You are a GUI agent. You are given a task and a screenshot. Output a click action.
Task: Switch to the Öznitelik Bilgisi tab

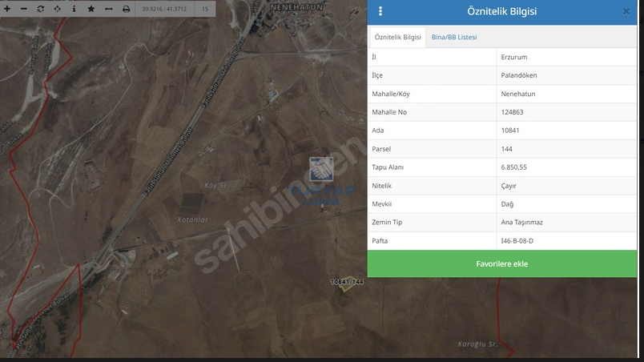397,37
